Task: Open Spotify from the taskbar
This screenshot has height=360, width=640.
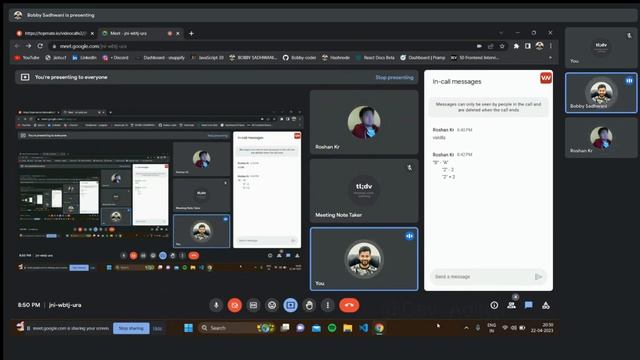Action: (x=332, y=328)
